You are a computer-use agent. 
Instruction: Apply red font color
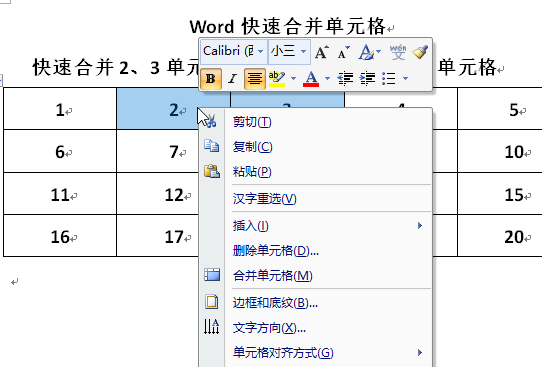pos(311,79)
